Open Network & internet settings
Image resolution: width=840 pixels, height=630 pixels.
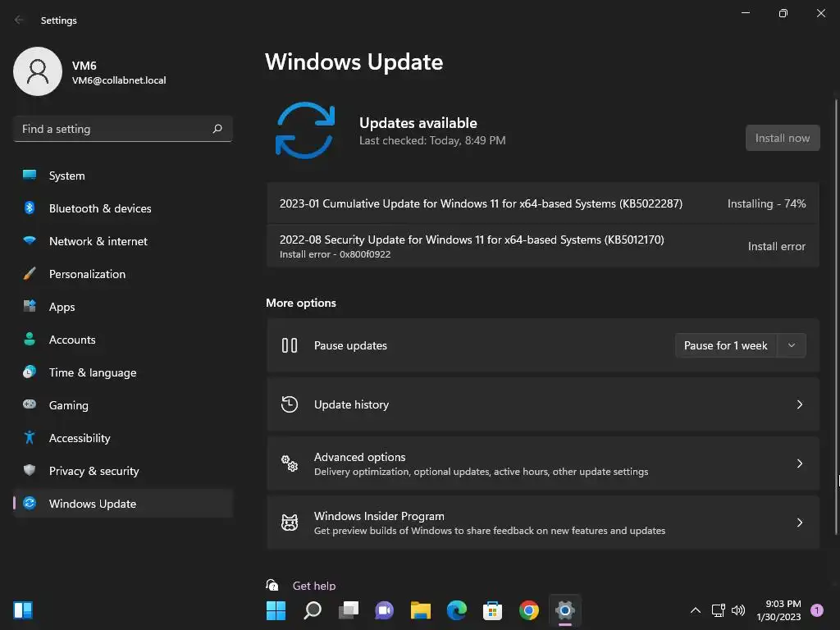click(x=123, y=241)
